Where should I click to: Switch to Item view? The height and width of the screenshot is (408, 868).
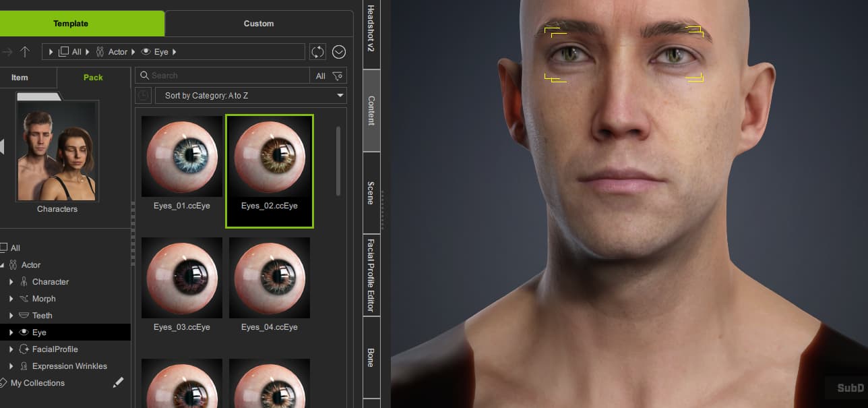pos(20,78)
